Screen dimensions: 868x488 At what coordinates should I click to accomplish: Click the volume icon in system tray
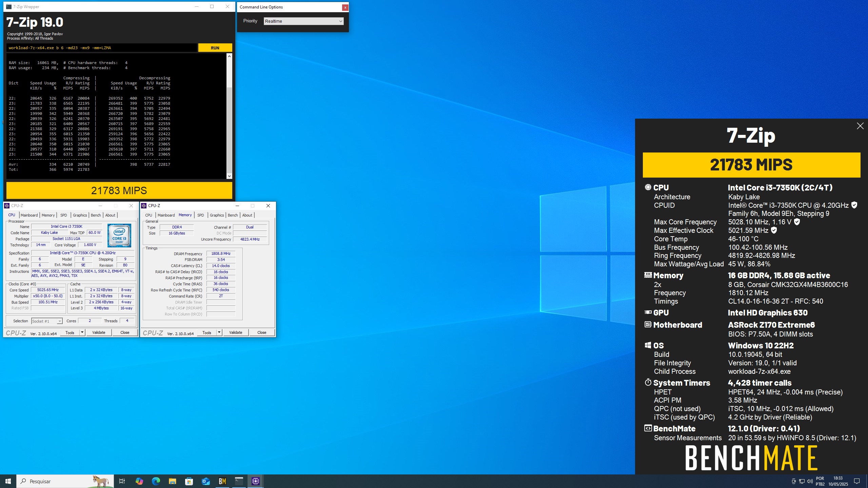coord(810,481)
